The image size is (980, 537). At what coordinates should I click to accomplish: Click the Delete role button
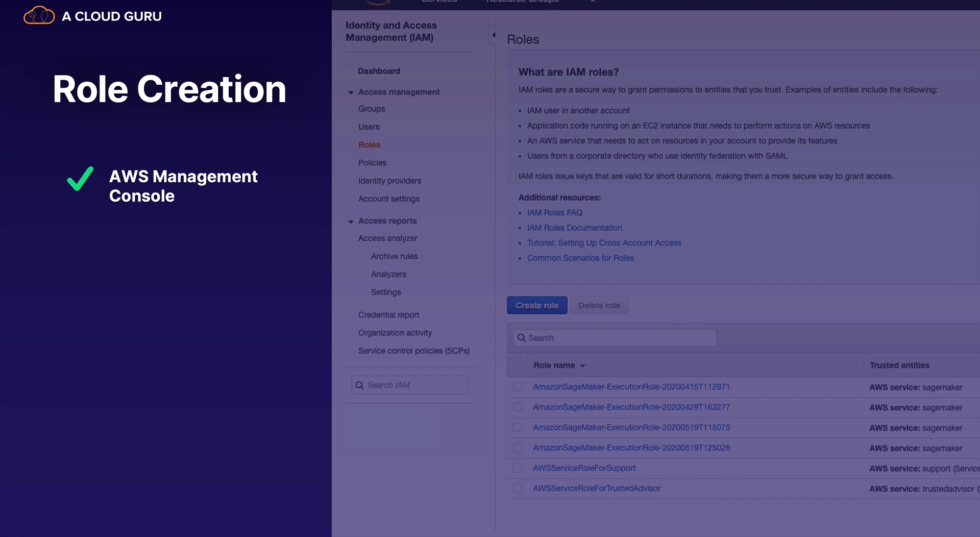point(599,305)
